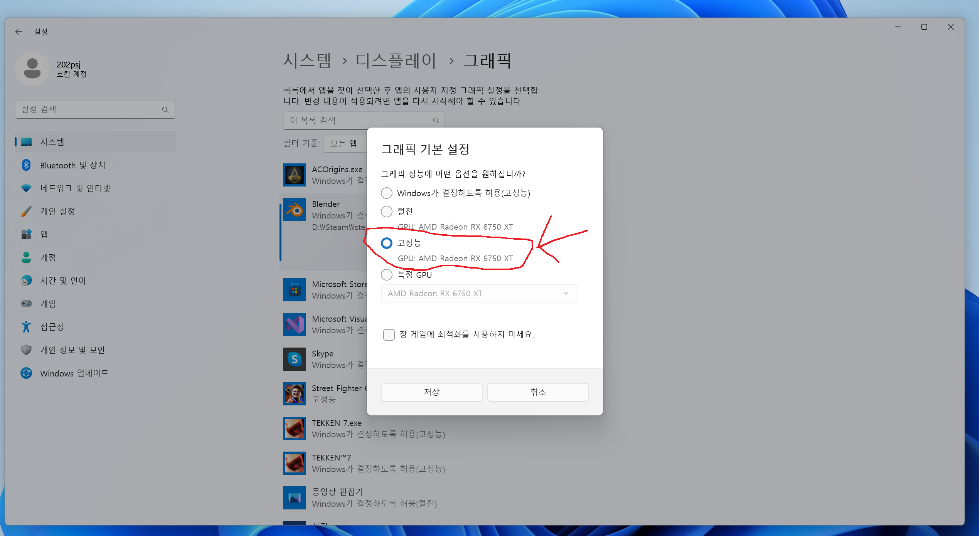Click the 설정 검색 input field
Screen dimensions: 980x536
91,109
